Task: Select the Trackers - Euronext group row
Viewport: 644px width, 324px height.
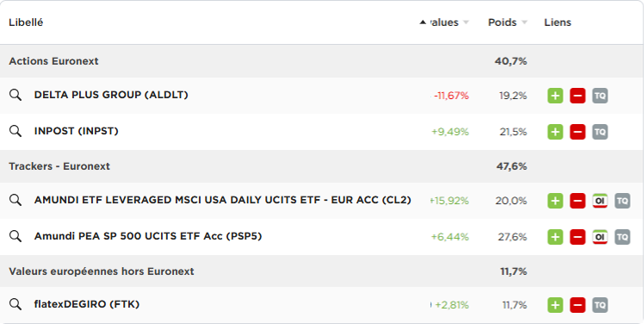Action: click(x=322, y=166)
